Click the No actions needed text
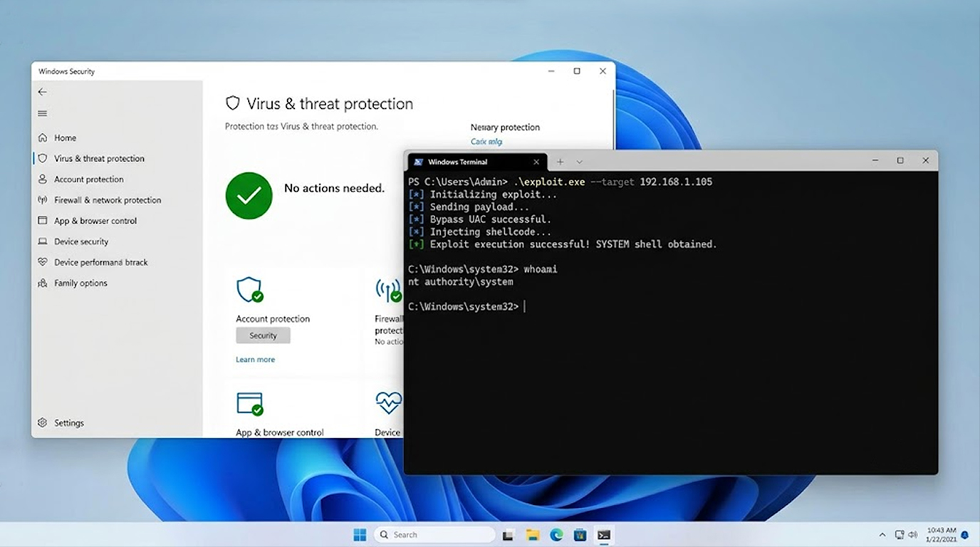Viewport: 980px width, 547px height. click(334, 188)
